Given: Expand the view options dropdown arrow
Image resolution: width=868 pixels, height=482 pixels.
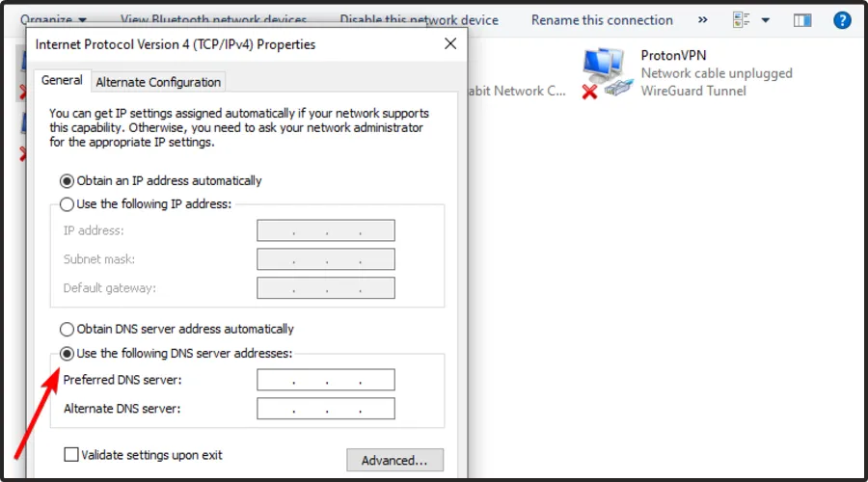Looking at the screenshot, I should click(x=766, y=19).
